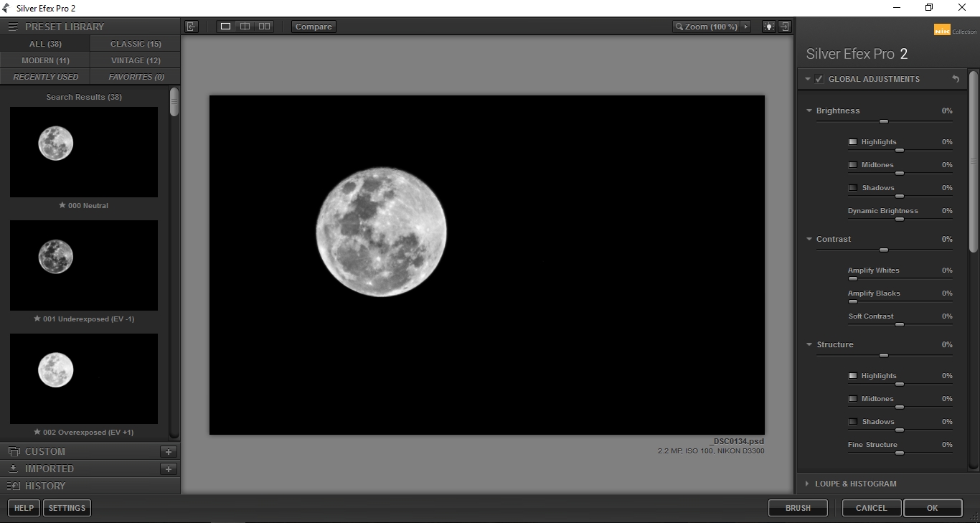Screen dimensions: 980x523
Task: Click the background color selector lightbulb icon
Action: point(769,26)
